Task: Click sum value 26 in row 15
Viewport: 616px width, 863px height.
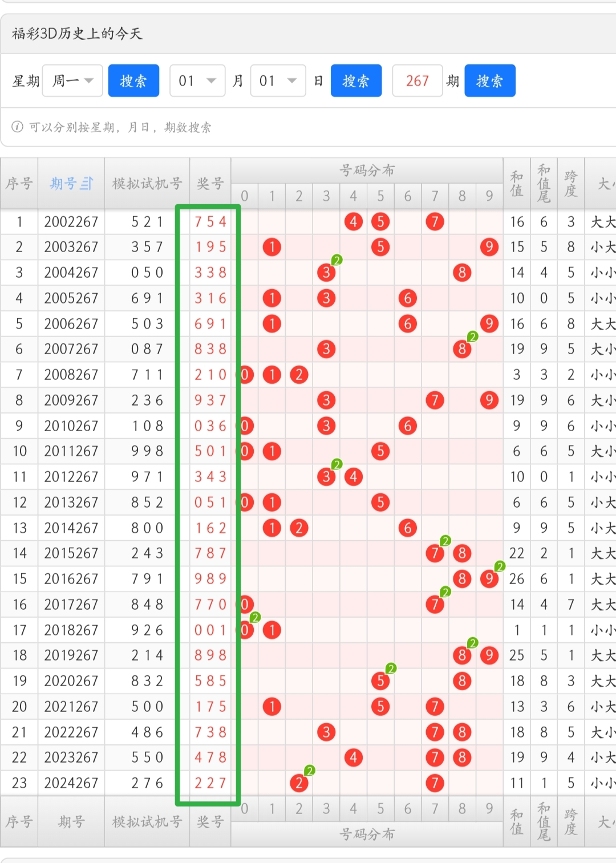Action: coord(517,579)
